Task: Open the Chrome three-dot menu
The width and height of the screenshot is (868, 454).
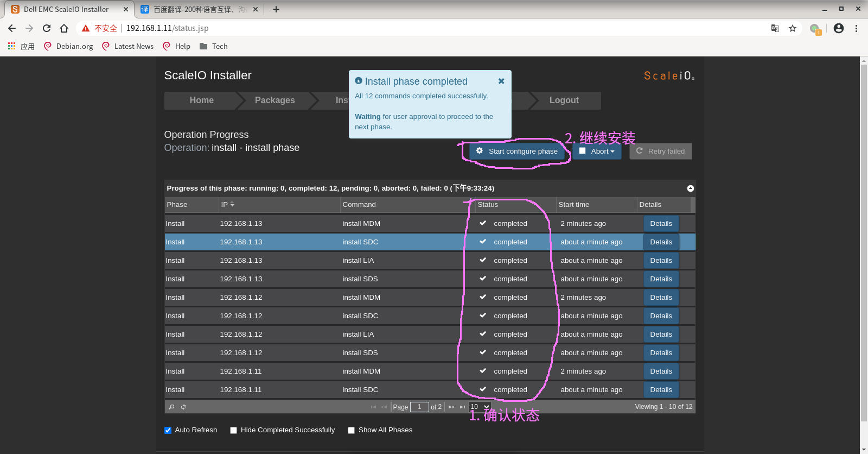Action: click(x=856, y=28)
